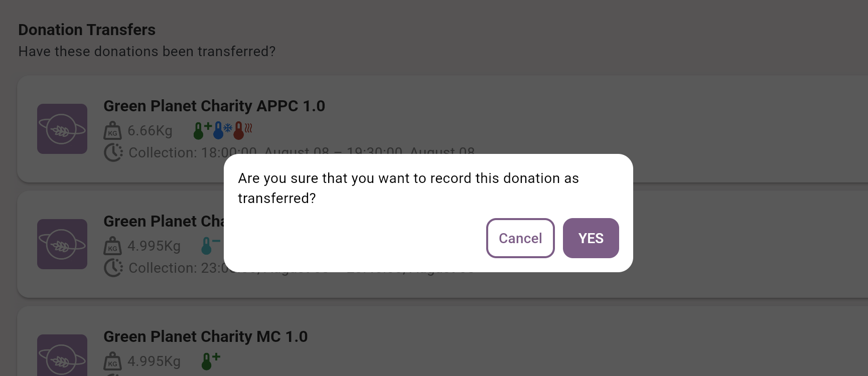This screenshot has width=868, height=376.
Task: Click the collection time text on the top donation
Action: (301, 152)
